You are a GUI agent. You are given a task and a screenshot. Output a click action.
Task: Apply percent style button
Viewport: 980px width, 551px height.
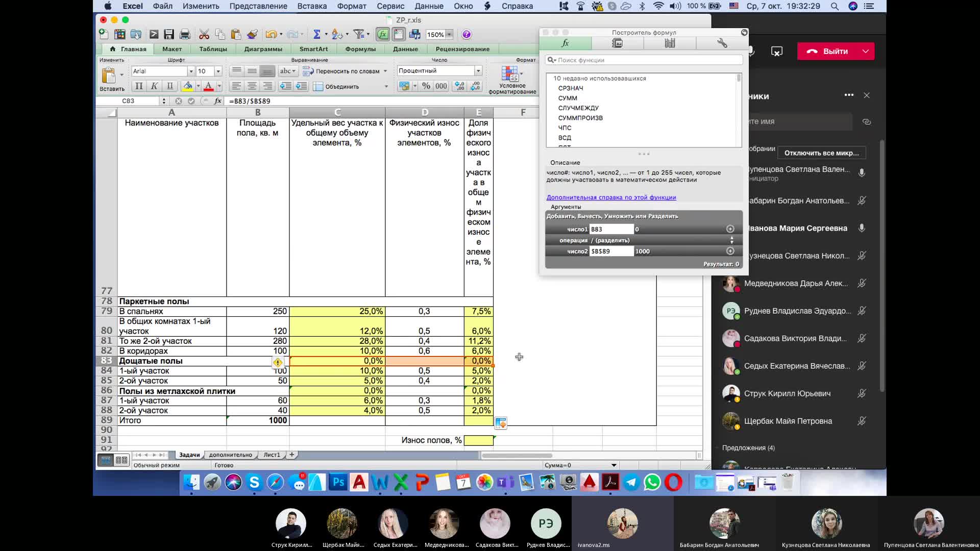pyautogui.click(x=426, y=86)
